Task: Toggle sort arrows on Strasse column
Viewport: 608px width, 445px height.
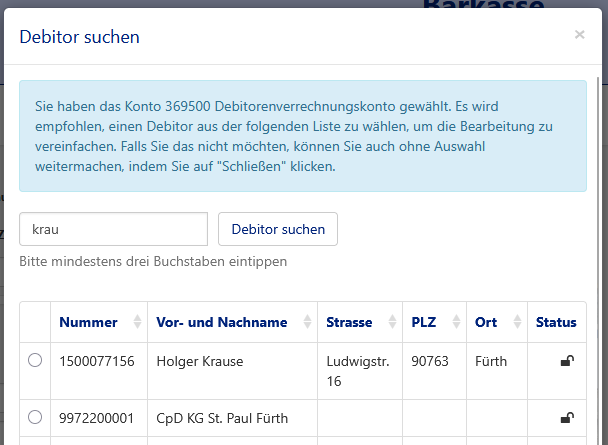Action: click(392, 322)
